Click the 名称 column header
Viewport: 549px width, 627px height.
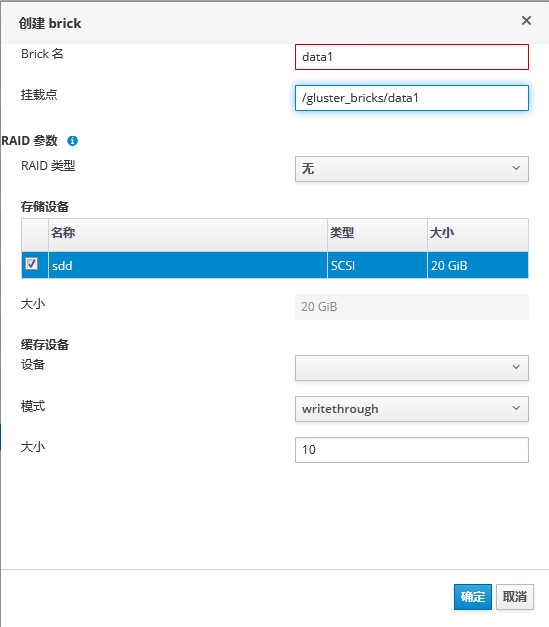(x=188, y=235)
